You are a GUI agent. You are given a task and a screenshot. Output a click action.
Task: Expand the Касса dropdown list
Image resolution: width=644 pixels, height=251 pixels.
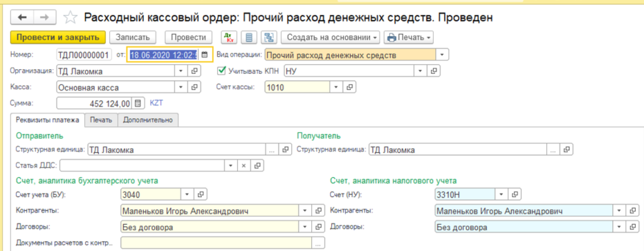(x=181, y=87)
